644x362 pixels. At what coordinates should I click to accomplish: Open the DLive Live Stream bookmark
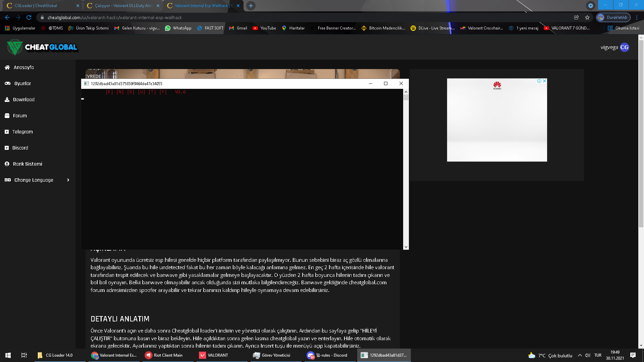[x=433, y=28]
